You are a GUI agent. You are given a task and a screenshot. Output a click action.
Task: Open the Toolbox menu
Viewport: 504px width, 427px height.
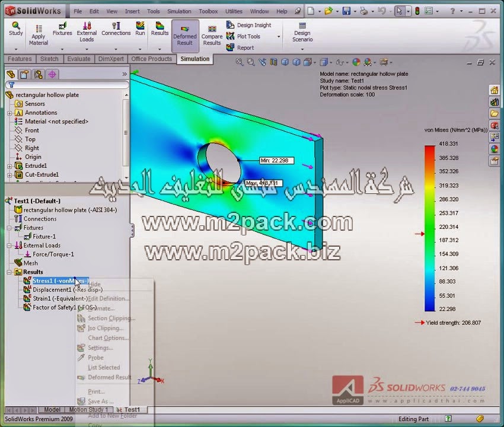(208, 11)
